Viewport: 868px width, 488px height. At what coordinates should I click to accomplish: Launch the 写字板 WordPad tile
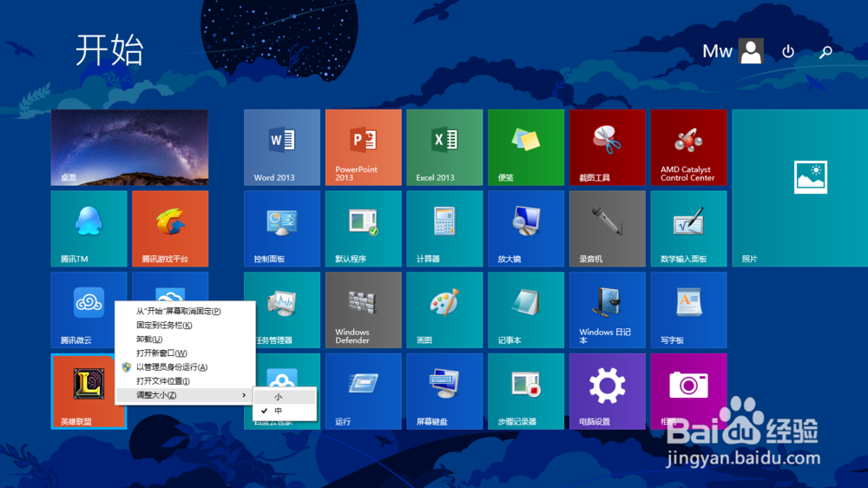(x=688, y=310)
